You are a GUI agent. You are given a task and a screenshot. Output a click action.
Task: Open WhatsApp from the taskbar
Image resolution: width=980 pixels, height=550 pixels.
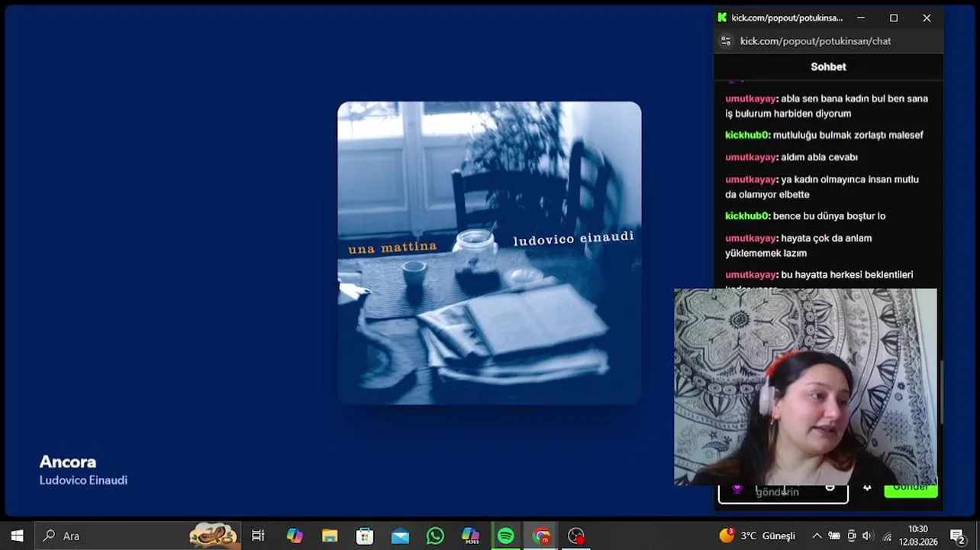click(435, 535)
